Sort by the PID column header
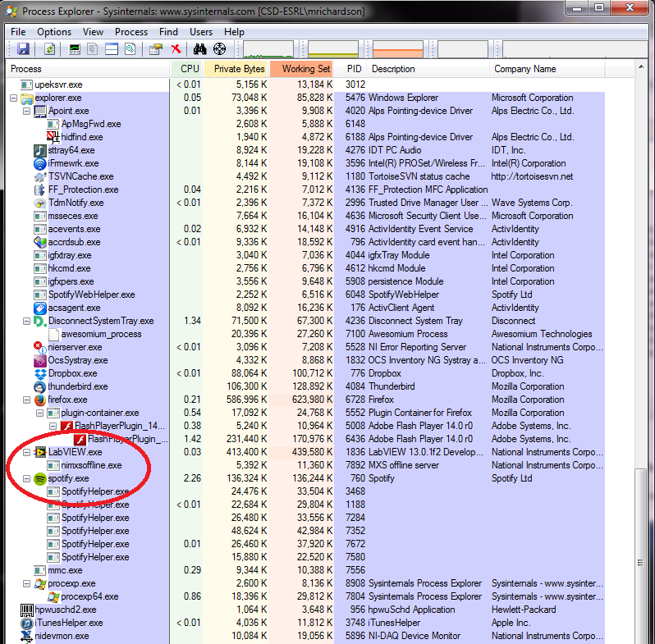 pos(351,69)
